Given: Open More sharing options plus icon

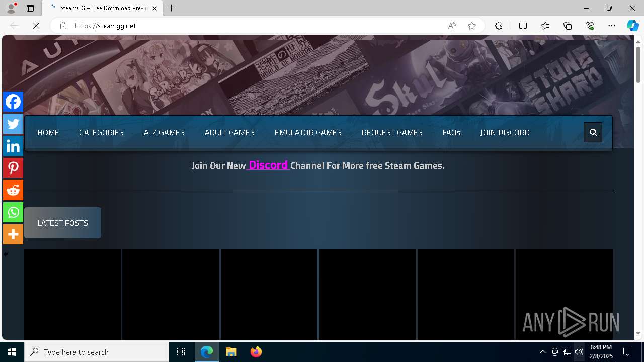Looking at the screenshot, I should click(x=13, y=234).
